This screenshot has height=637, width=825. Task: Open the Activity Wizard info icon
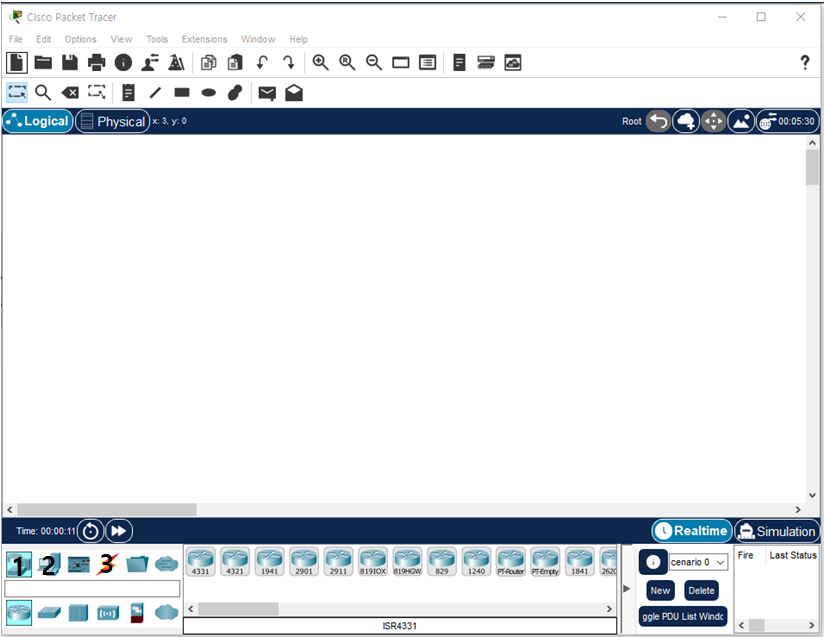point(123,63)
